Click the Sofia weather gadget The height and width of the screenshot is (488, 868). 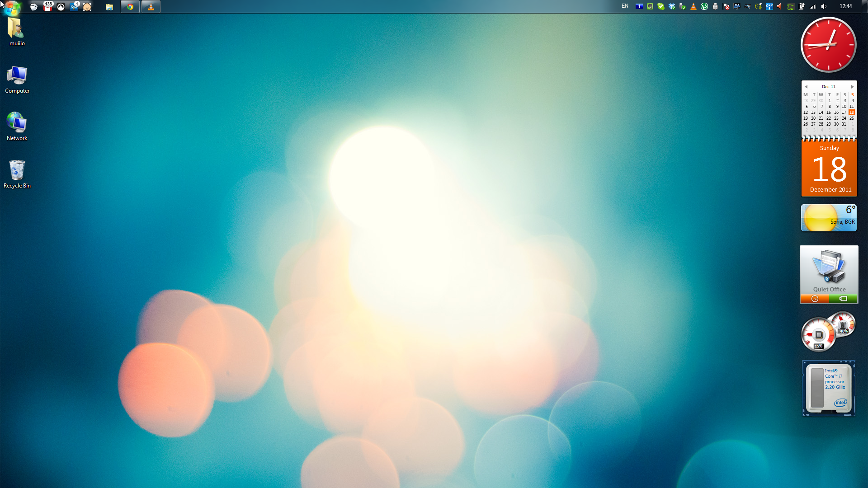[829, 218]
